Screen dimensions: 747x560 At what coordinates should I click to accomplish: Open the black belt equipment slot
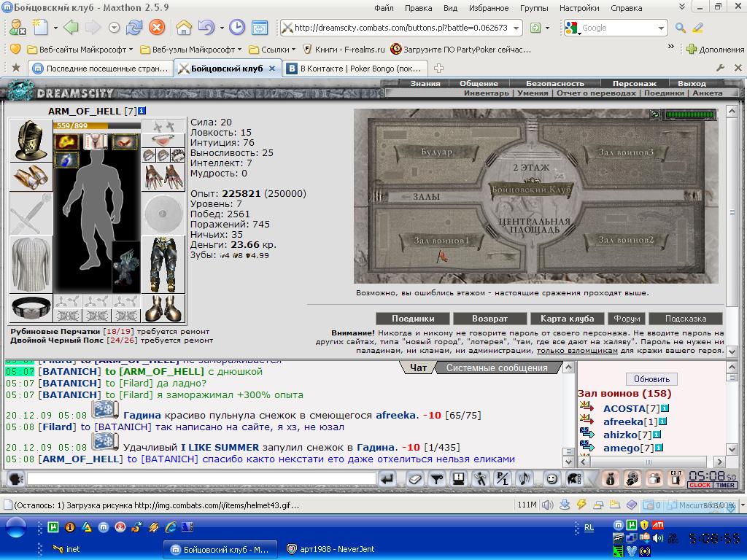(31, 308)
